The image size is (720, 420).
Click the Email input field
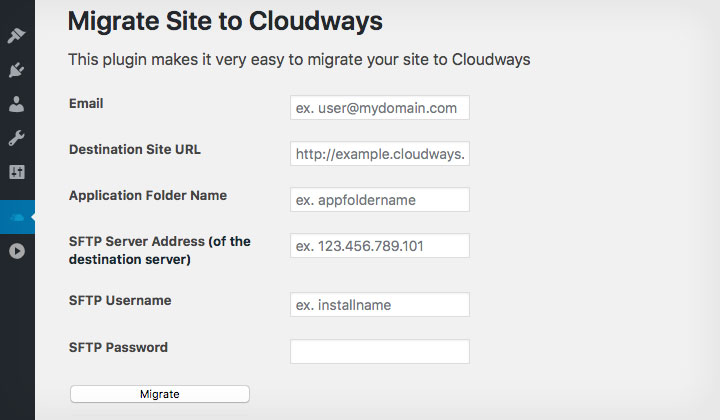(x=380, y=108)
